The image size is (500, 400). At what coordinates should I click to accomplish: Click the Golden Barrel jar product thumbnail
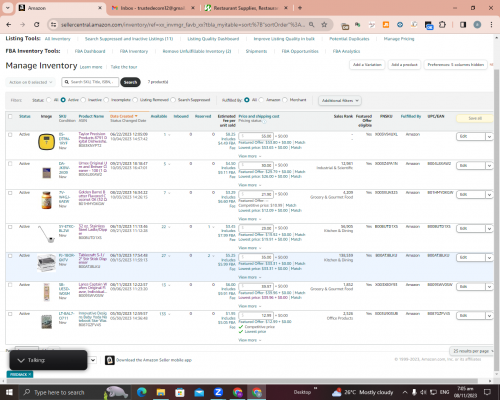[46, 200]
